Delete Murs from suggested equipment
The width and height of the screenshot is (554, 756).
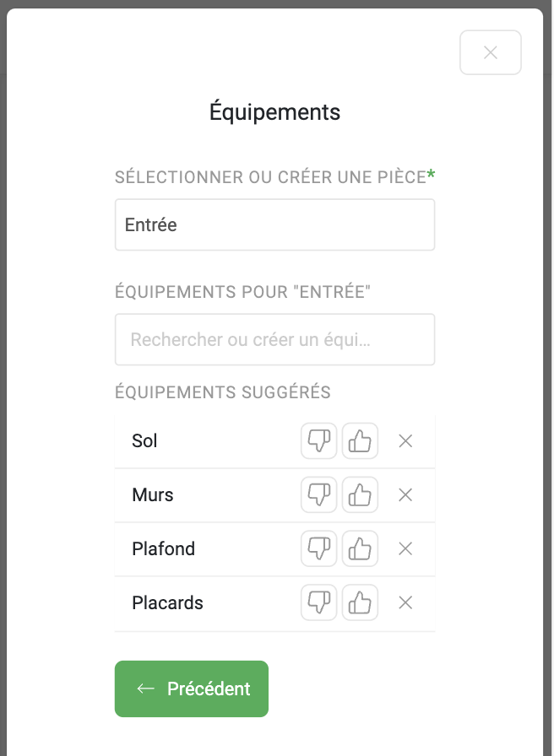(x=405, y=495)
